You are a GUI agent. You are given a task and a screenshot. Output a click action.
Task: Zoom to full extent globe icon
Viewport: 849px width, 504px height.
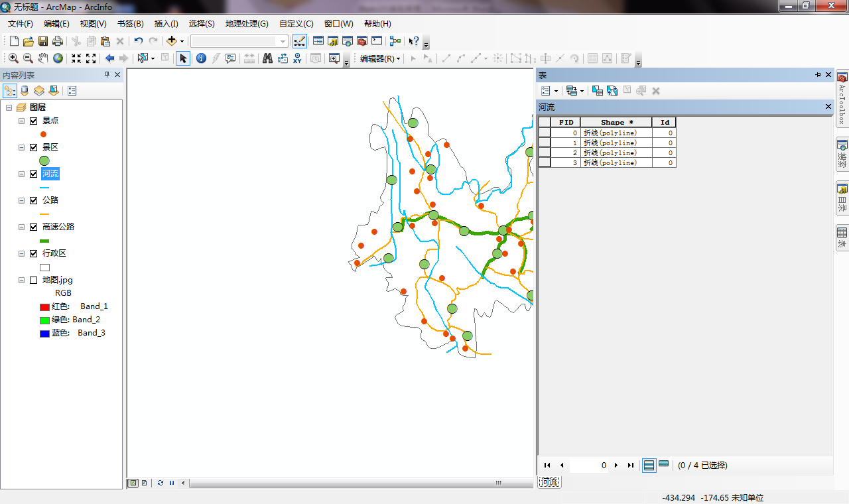(x=58, y=58)
